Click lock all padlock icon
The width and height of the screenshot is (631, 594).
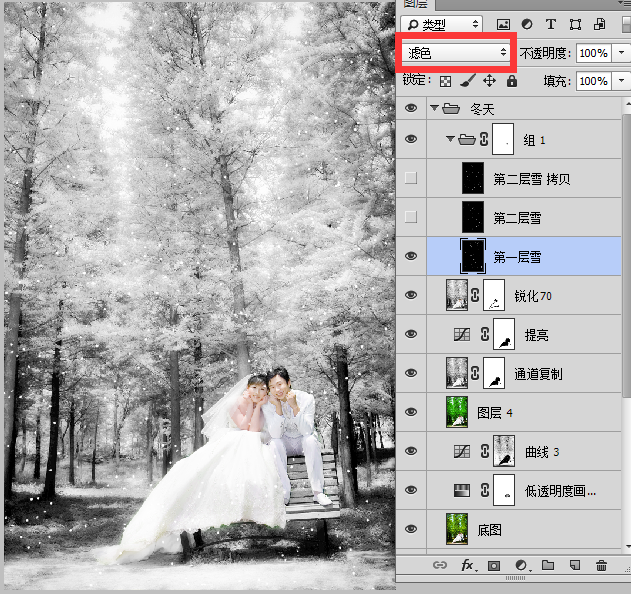click(x=511, y=81)
